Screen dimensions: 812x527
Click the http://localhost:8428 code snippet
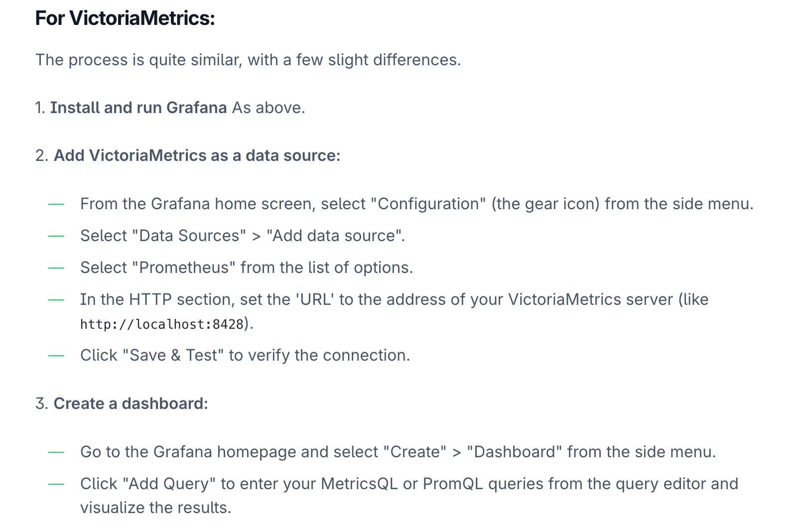(162, 324)
